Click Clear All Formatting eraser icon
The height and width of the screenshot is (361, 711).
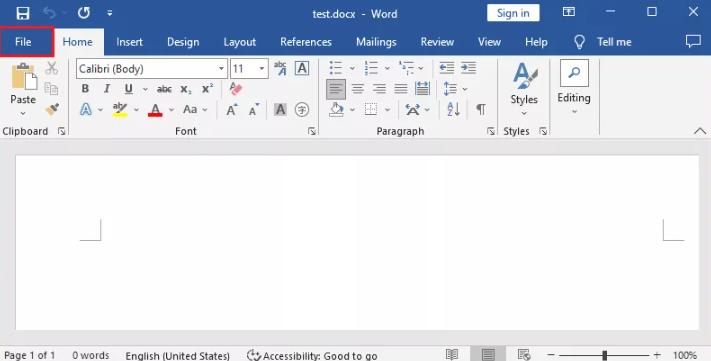(236, 88)
